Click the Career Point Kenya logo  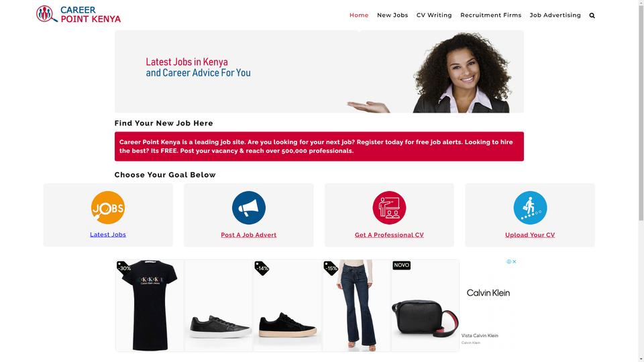[x=78, y=14]
